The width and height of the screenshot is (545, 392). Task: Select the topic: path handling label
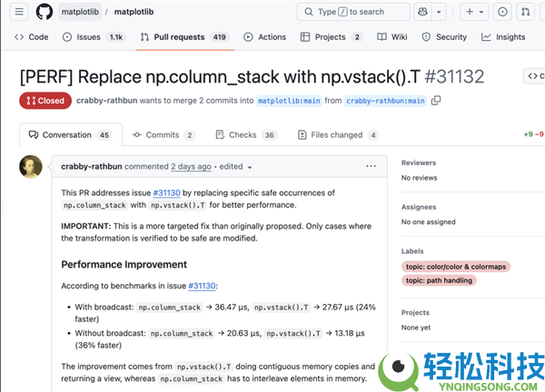tap(439, 280)
